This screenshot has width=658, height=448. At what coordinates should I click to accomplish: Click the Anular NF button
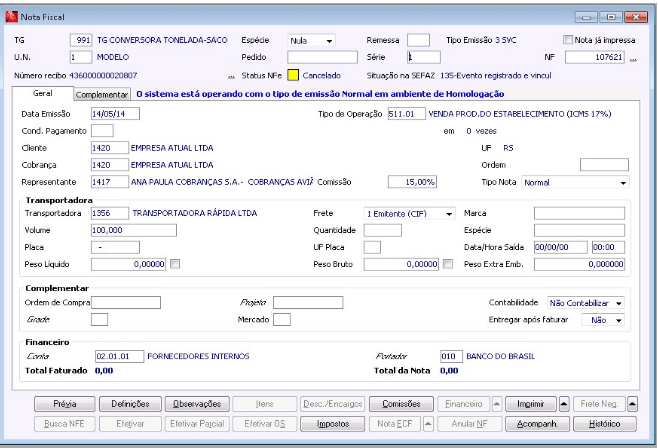point(470,424)
